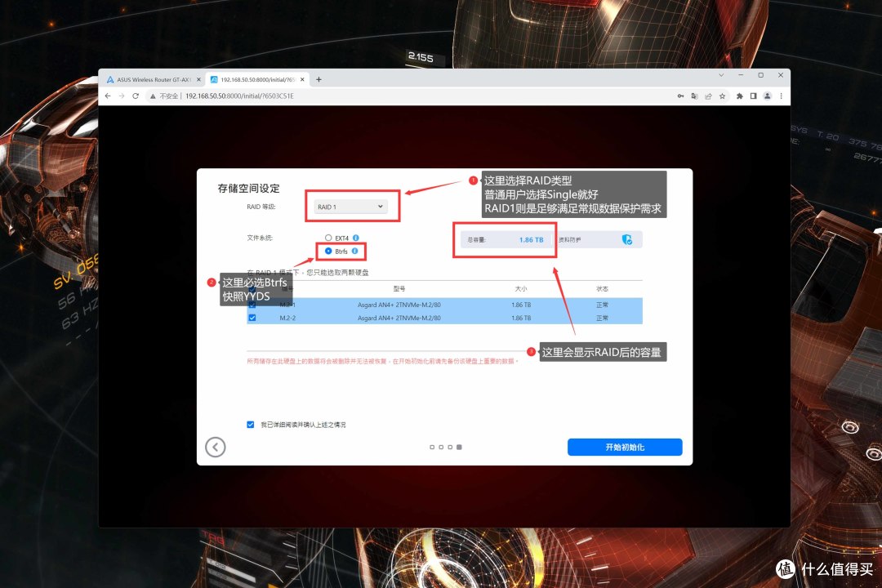This screenshot has height=588, width=882.
Task: Toggle the browser side panel icon
Action: 753,96
